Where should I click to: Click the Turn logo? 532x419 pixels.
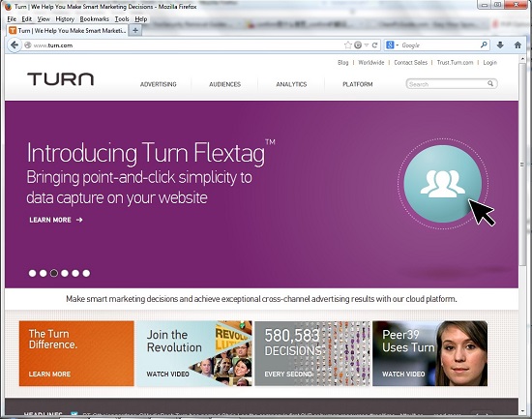tap(60, 78)
